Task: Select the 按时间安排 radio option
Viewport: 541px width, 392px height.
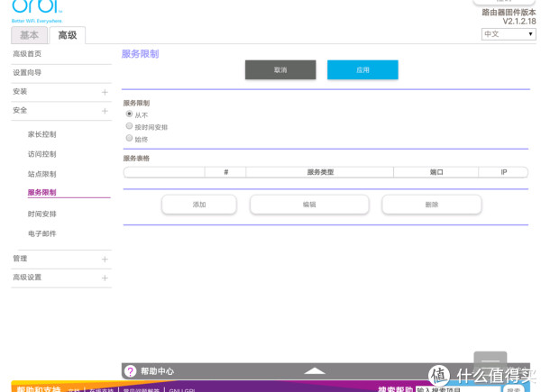Action: point(129,126)
